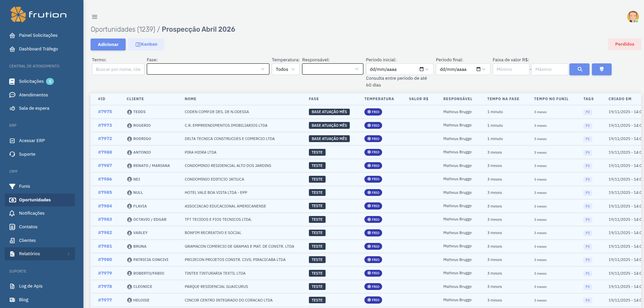Click the Adicionar button
The image size is (644, 308).
click(x=108, y=45)
